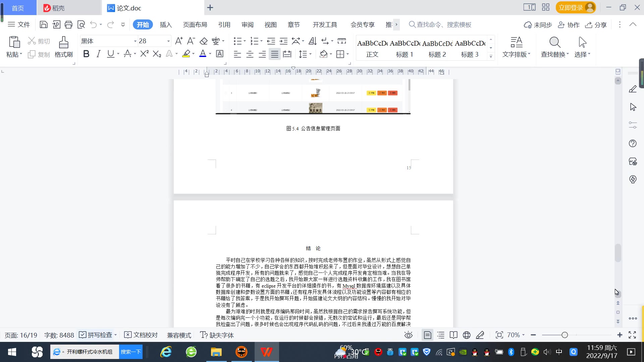Click the clear formatting eraser icon

coord(203,41)
